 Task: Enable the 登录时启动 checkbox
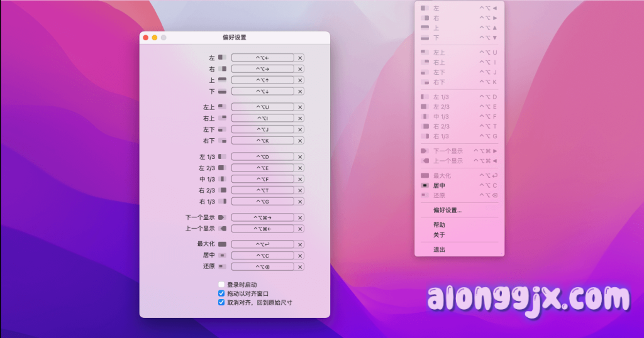221,285
